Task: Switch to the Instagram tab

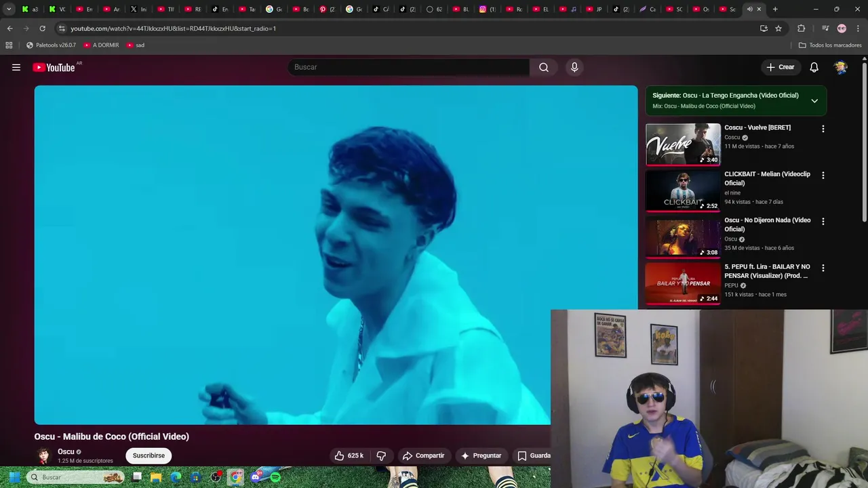Action: (x=488, y=9)
